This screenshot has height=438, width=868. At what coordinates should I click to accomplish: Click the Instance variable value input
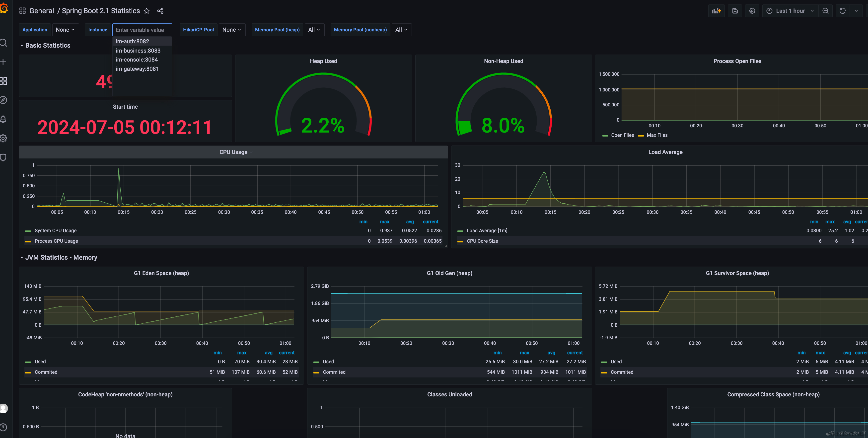(142, 30)
